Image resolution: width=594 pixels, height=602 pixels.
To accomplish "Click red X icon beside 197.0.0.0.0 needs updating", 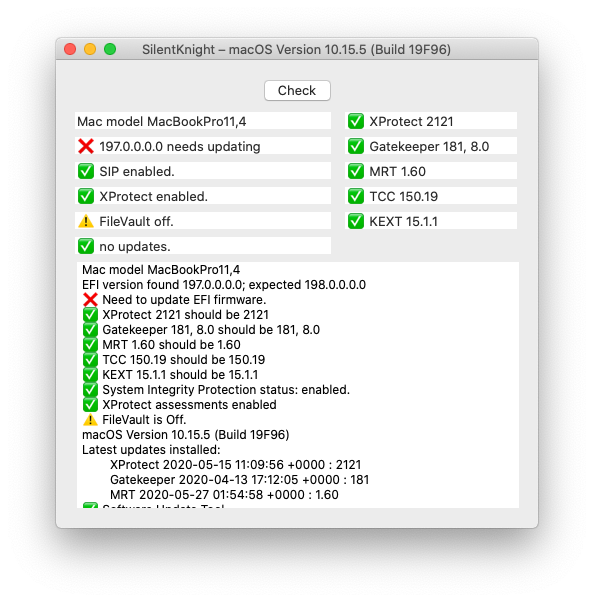I will tap(86, 146).
